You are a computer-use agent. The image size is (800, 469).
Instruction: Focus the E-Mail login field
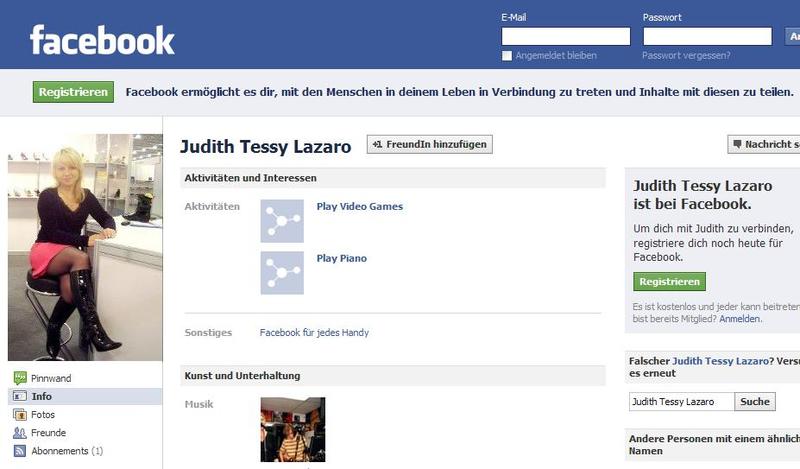[x=566, y=37]
